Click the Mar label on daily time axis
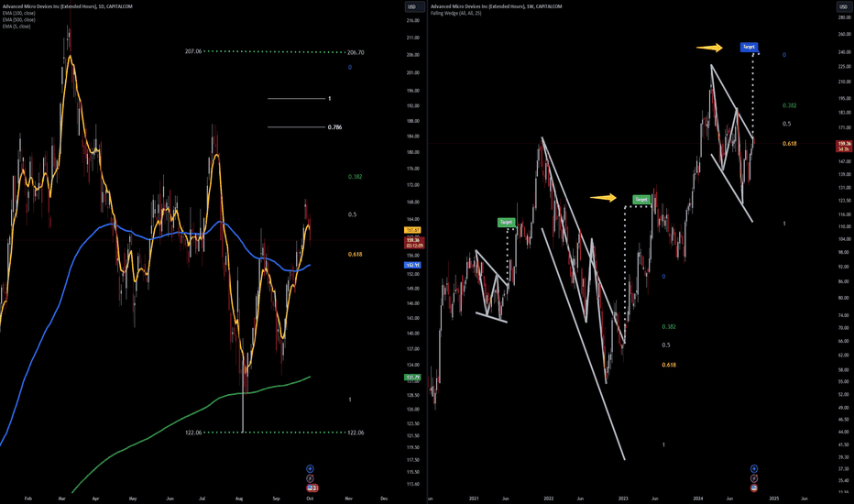This screenshot has height=504, width=854. pyautogui.click(x=61, y=499)
